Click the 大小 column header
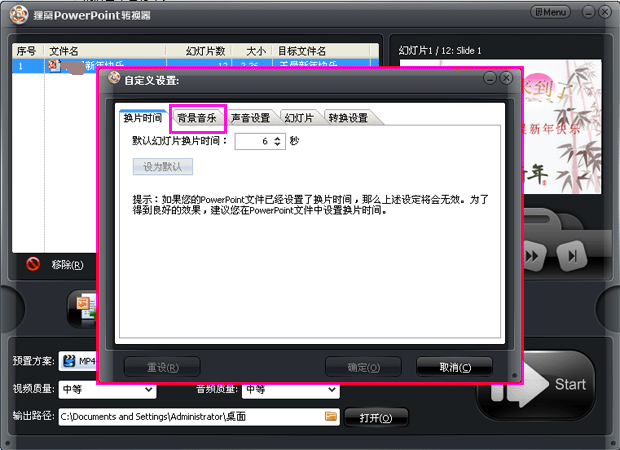620x450 pixels. (x=252, y=51)
